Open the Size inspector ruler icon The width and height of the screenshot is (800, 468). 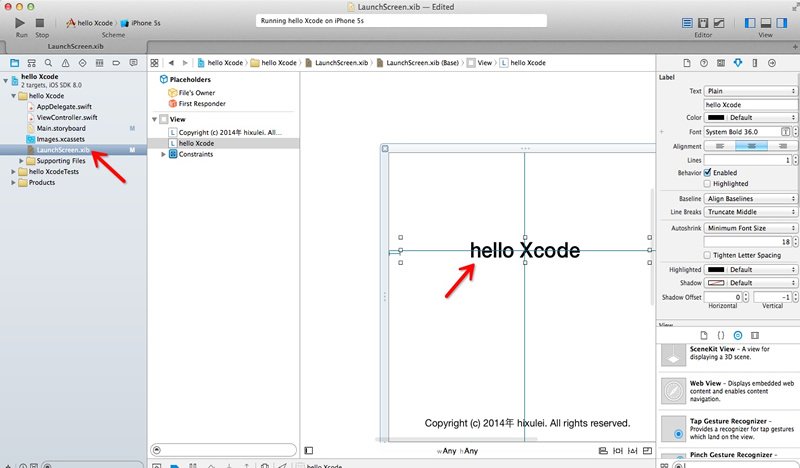coord(755,63)
